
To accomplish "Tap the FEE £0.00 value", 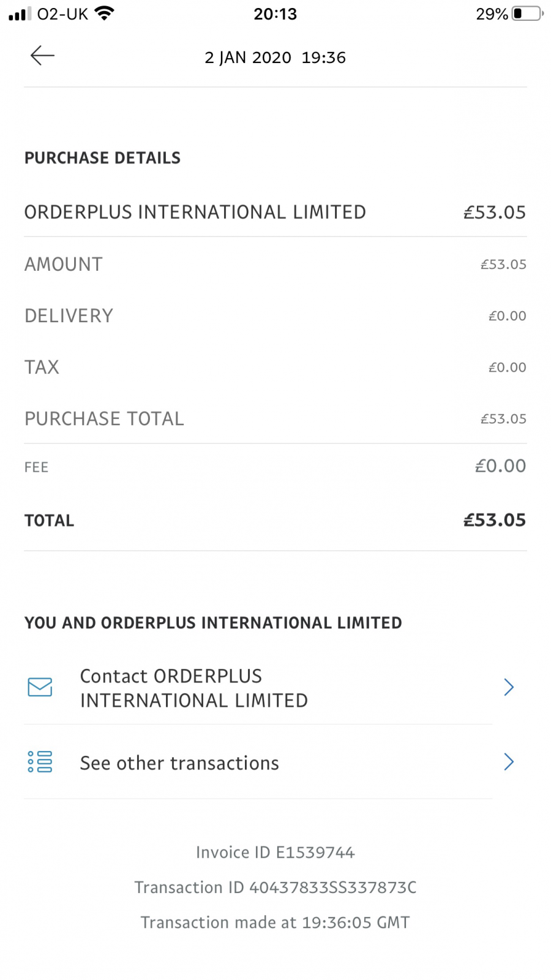I will (x=501, y=466).
